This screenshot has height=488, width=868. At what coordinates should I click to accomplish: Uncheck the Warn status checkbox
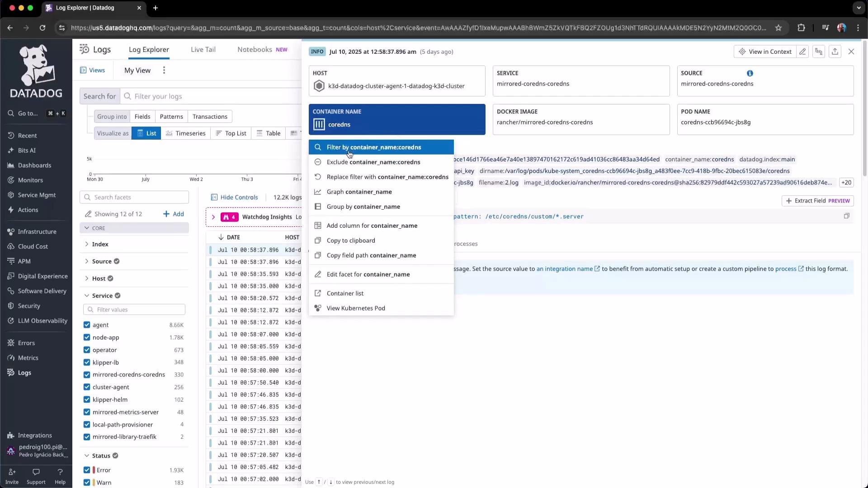87,483
